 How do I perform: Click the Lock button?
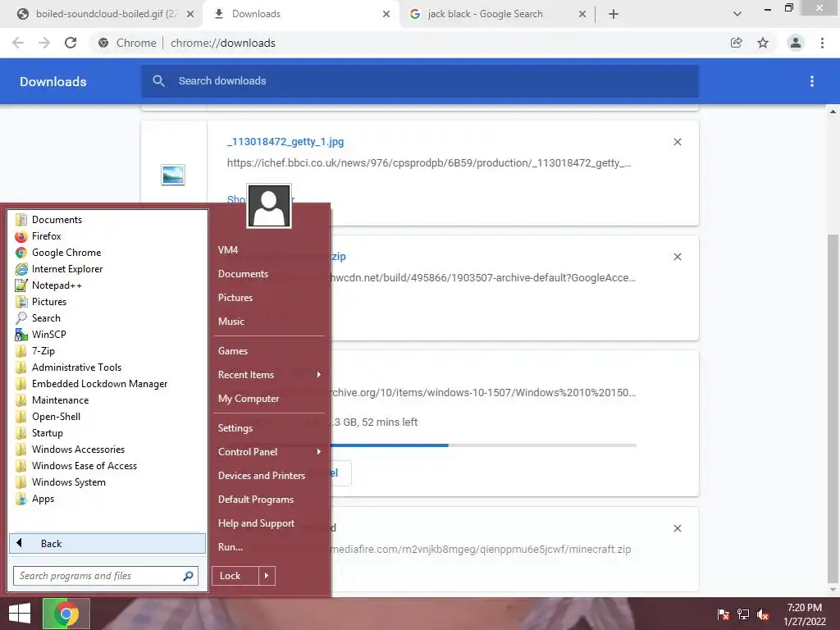pyautogui.click(x=235, y=576)
